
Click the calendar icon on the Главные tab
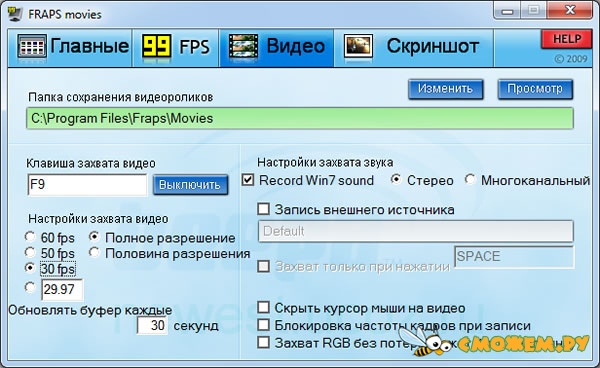(x=32, y=46)
